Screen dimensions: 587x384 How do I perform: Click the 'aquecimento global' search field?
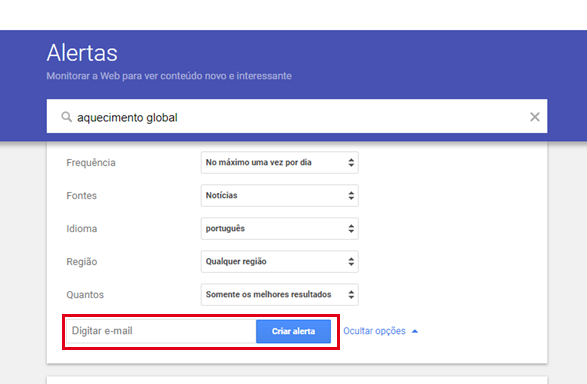tap(297, 116)
